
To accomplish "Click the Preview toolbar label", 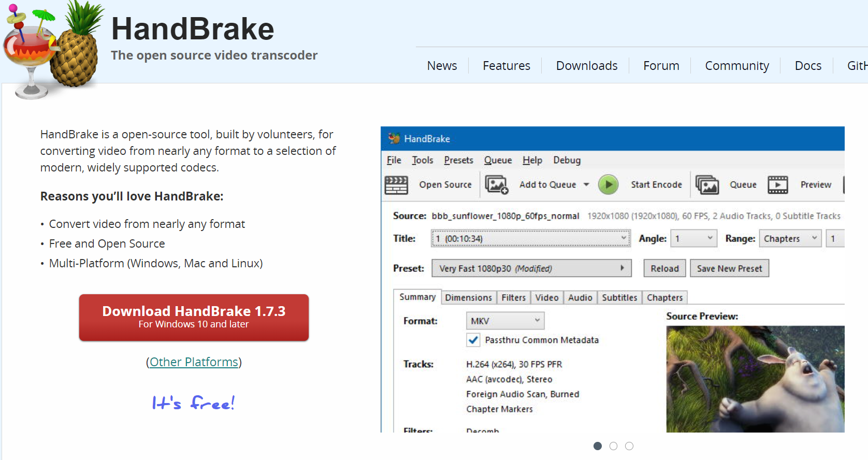I will [x=816, y=184].
